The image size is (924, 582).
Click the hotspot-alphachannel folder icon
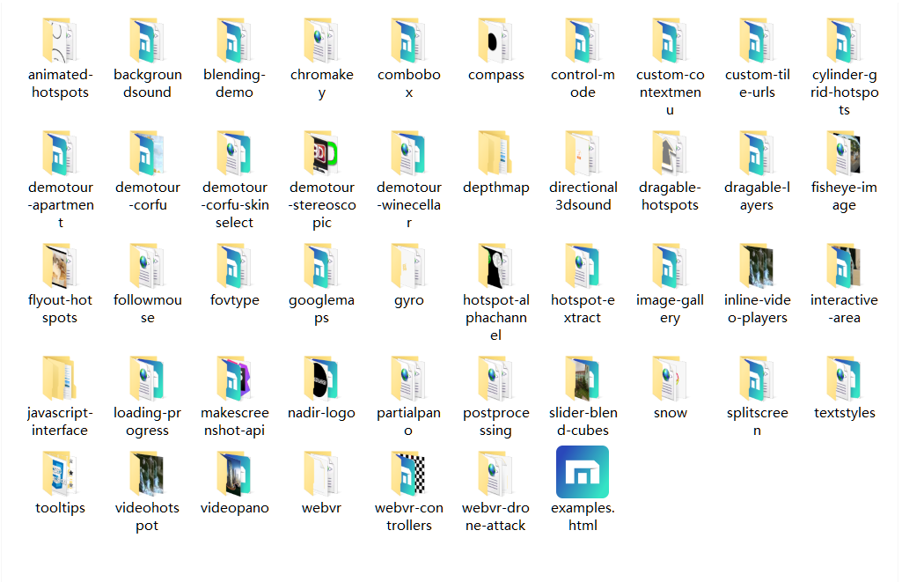point(495,266)
